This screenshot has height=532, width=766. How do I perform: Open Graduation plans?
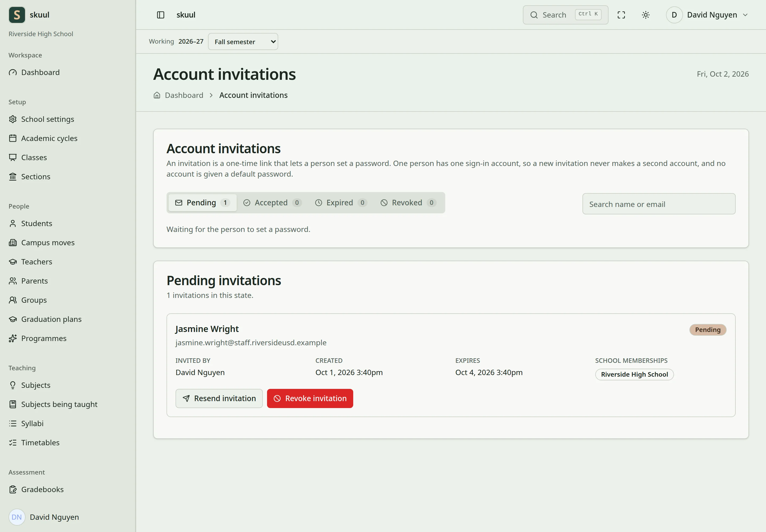(x=68, y=319)
